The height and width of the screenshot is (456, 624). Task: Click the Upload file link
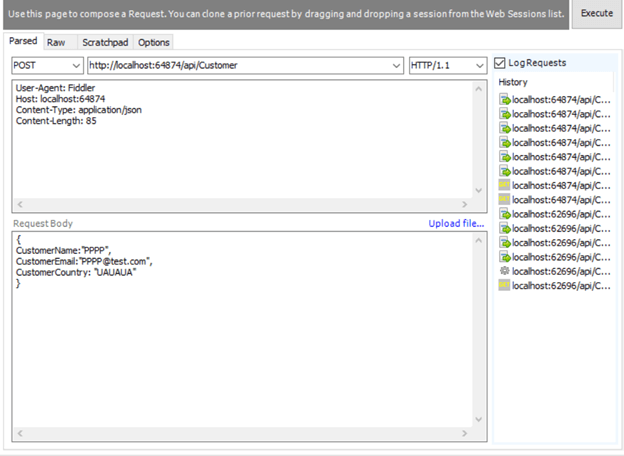tap(456, 224)
